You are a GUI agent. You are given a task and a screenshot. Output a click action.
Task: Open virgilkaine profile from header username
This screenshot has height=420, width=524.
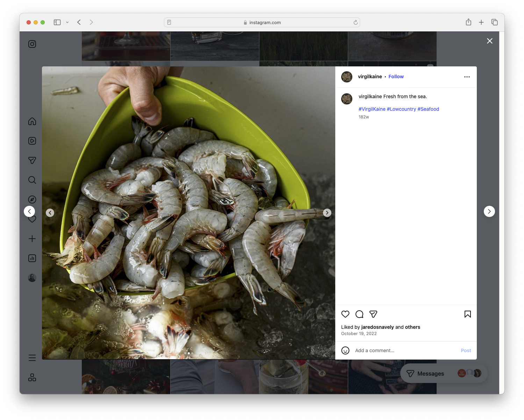tap(370, 77)
